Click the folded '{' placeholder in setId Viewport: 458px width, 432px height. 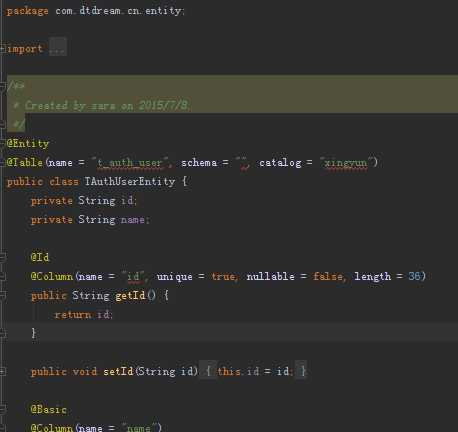click(208, 371)
